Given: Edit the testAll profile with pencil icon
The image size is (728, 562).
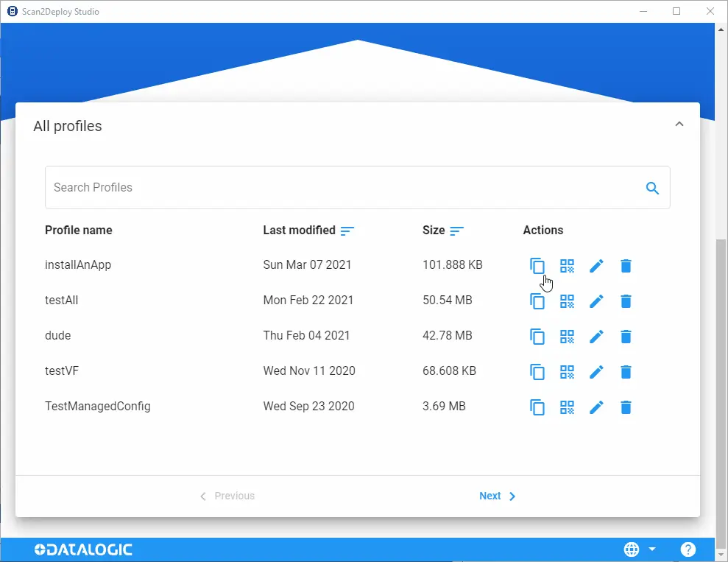Looking at the screenshot, I should [596, 301].
